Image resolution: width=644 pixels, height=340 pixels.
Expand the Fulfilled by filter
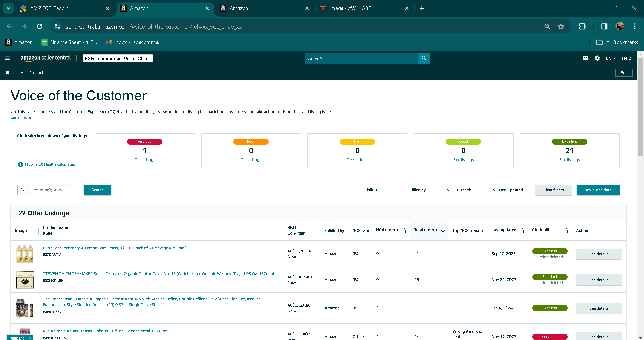coord(413,190)
